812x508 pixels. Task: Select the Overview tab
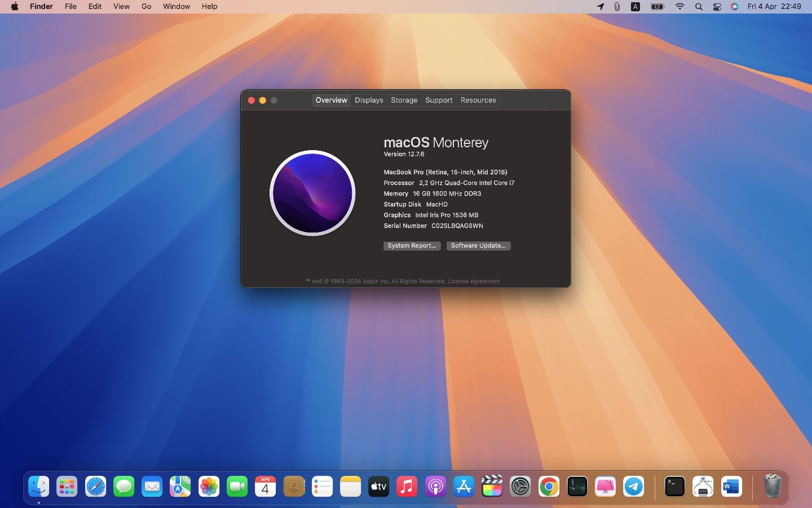[x=332, y=100]
